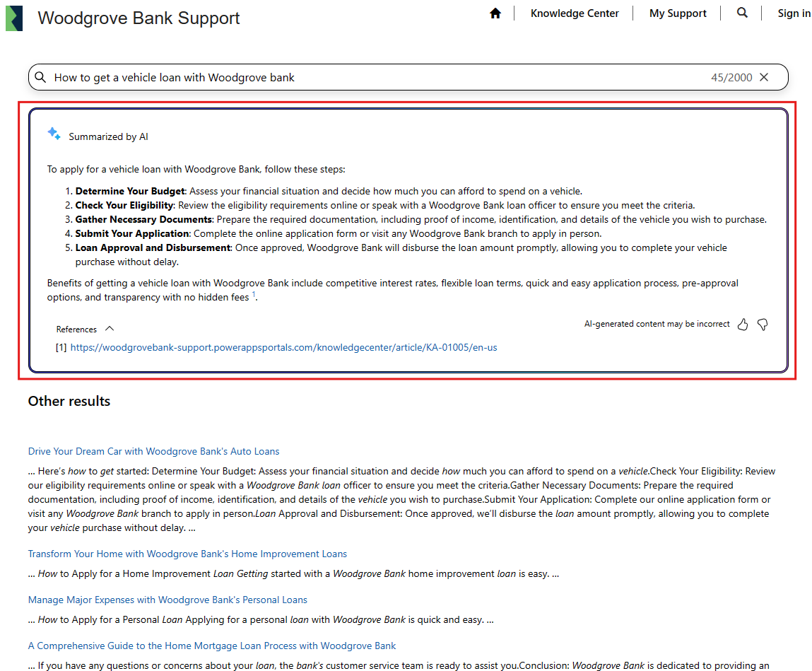This screenshot has width=812, height=671.
Task: Give a thumbs up to the AI summary
Action: [x=743, y=324]
